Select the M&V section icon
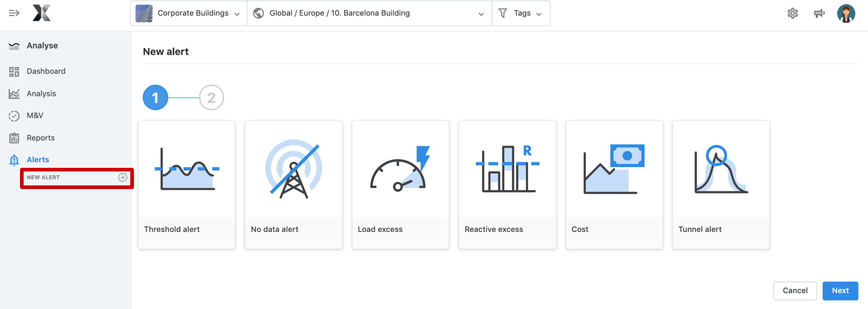Screen dimensions: 868x309 point(14,116)
